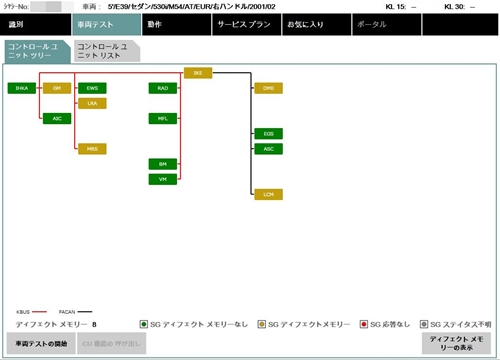Open the お気に入り favorites tab
This screenshot has width=500, height=360.
click(x=317, y=24)
